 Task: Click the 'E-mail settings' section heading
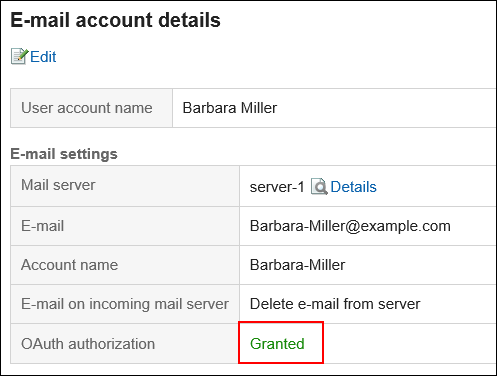pyautogui.click(x=64, y=154)
